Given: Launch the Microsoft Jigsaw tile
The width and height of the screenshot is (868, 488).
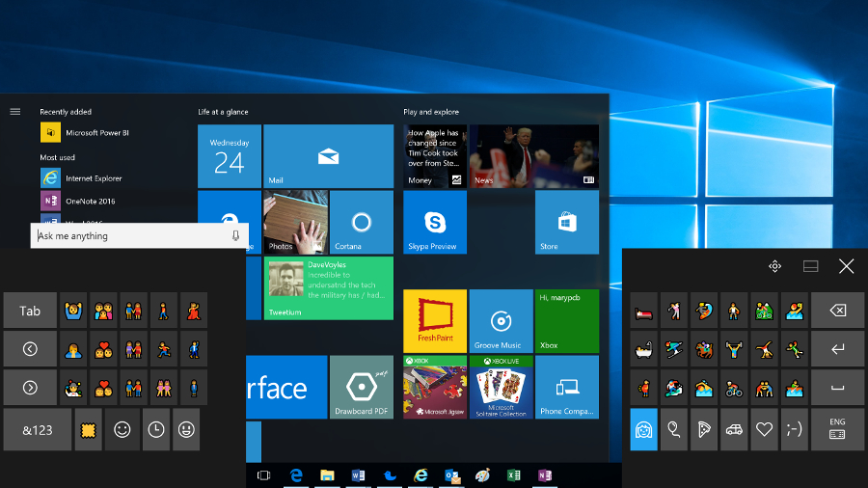Looking at the screenshot, I should (435, 387).
